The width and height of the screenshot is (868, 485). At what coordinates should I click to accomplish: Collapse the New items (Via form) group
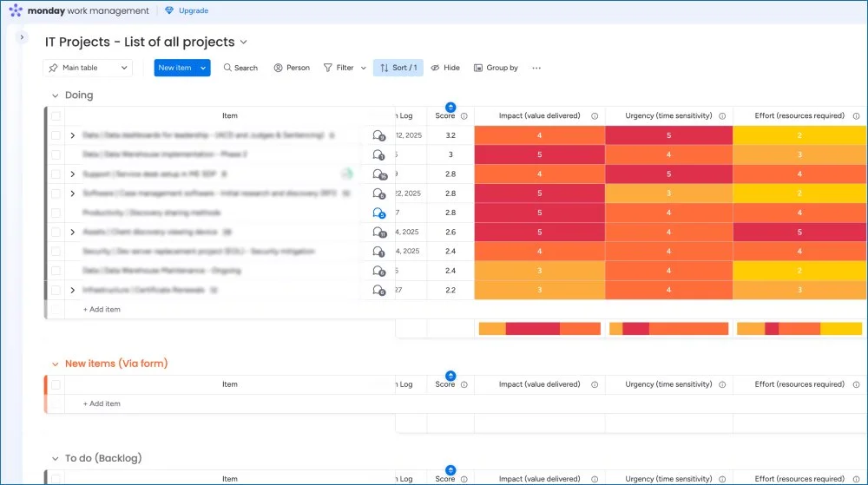click(55, 364)
